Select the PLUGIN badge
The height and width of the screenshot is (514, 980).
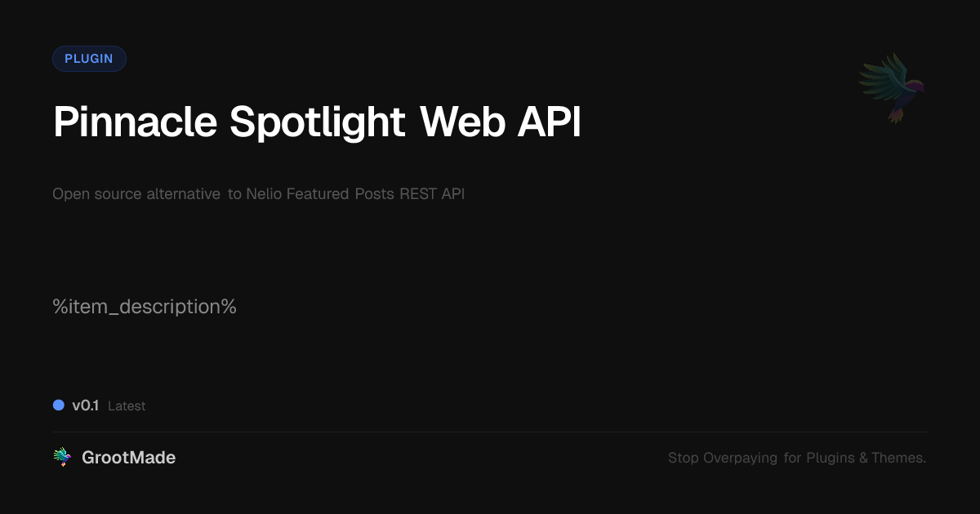[x=89, y=59]
